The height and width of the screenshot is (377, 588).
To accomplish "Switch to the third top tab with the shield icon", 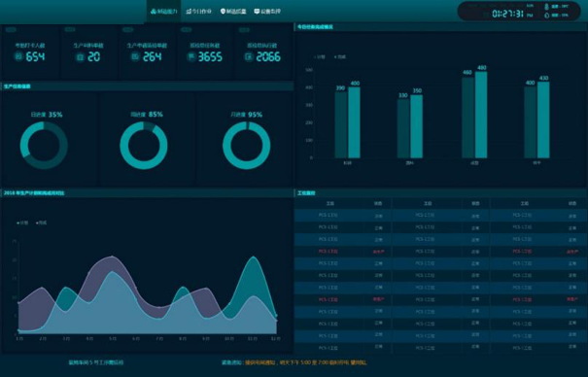I will (233, 12).
